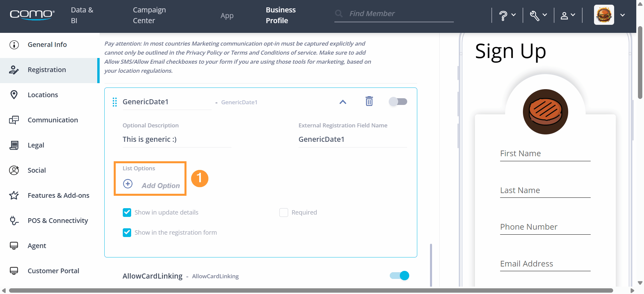
Task: Open the Business Profile menu
Action: (281, 15)
